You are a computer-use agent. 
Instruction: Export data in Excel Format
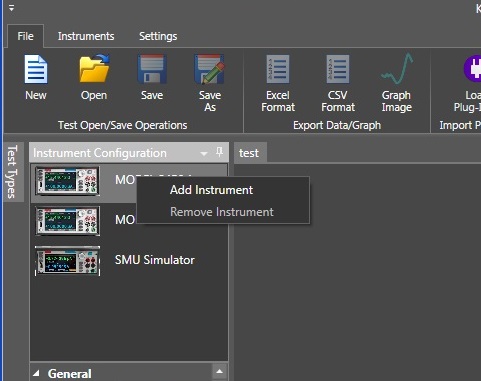coord(278,69)
